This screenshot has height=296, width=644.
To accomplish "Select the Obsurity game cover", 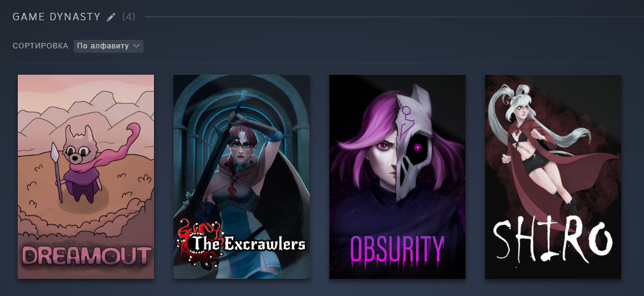I will [x=397, y=176].
